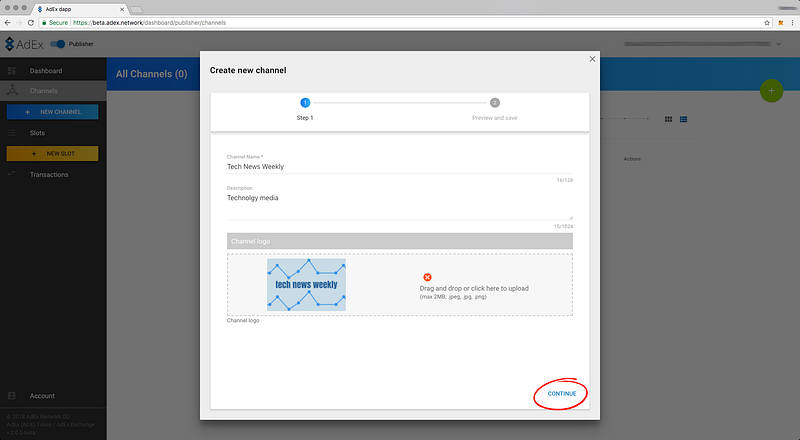Reload the page with refresh icon
Image resolution: width=800 pixels, height=440 pixels.
[x=31, y=22]
